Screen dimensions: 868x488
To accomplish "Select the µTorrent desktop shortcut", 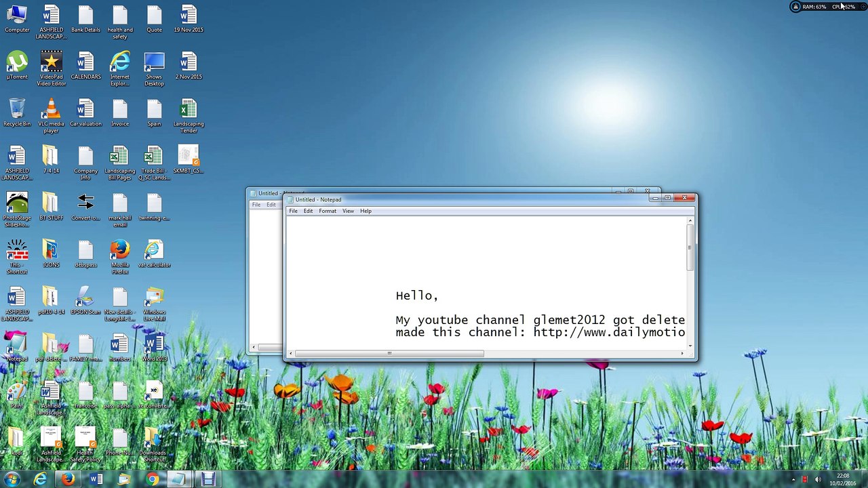I will click(x=17, y=66).
